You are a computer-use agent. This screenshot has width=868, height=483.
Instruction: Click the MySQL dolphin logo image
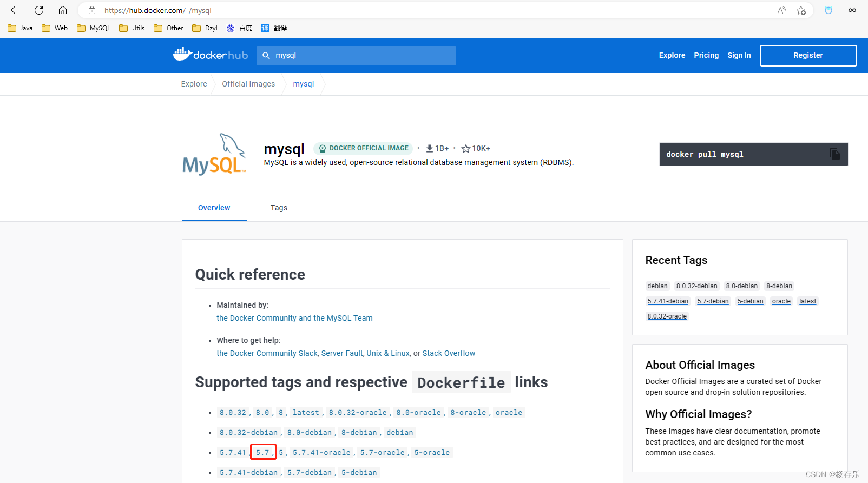tap(214, 155)
